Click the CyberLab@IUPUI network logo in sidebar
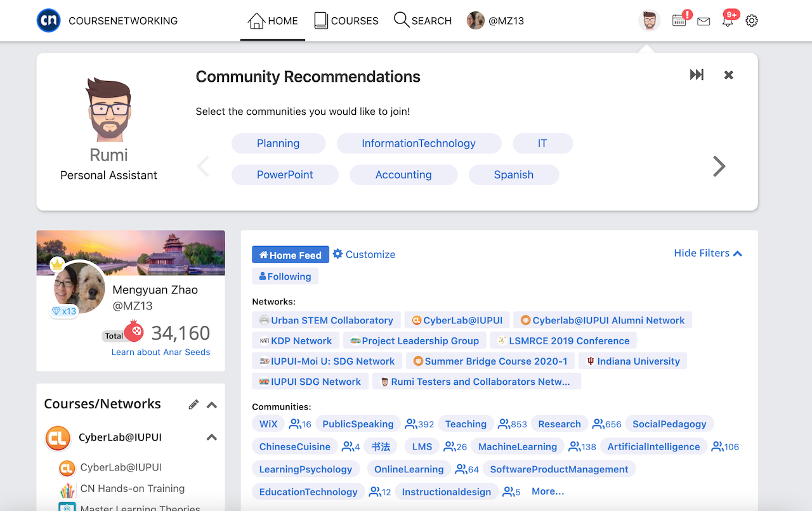This screenshot has width=812, height=511. point(58,439)
